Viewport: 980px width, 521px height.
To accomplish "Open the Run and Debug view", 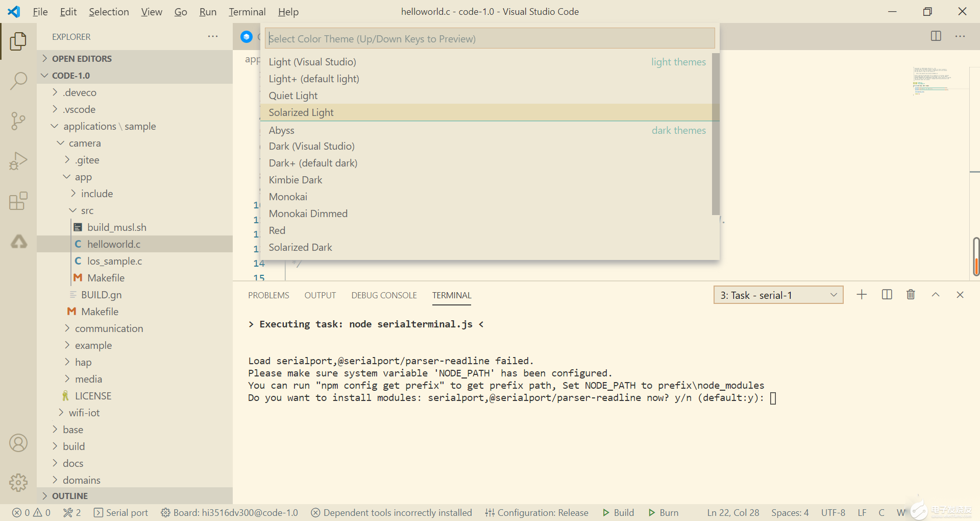I will pyautogui.click(x=18, y=161).
